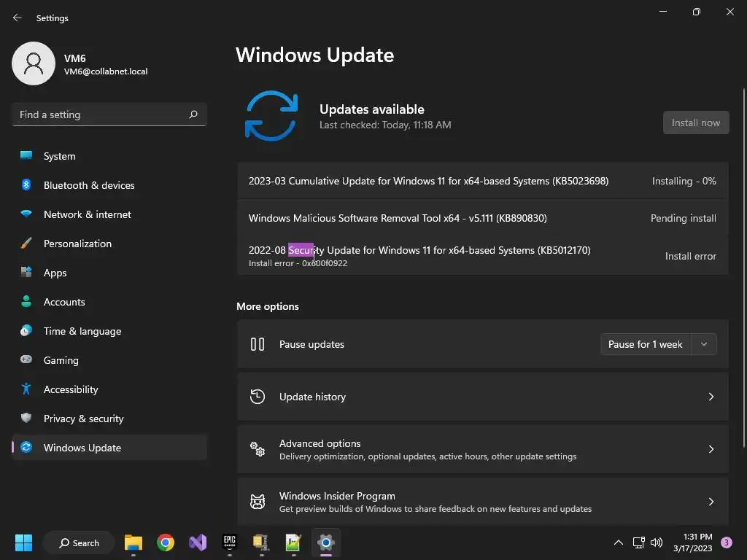This screenshot has width=747, height=560.
Task: Open the VM6 user profile avatar
Action: click(x=34, y=63)
